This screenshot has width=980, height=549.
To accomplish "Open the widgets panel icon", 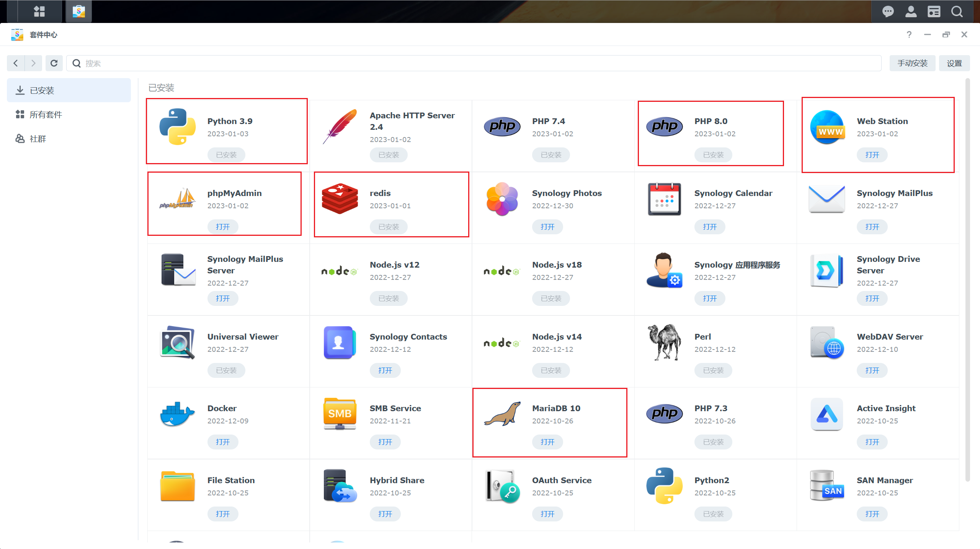I will point(934,11).
